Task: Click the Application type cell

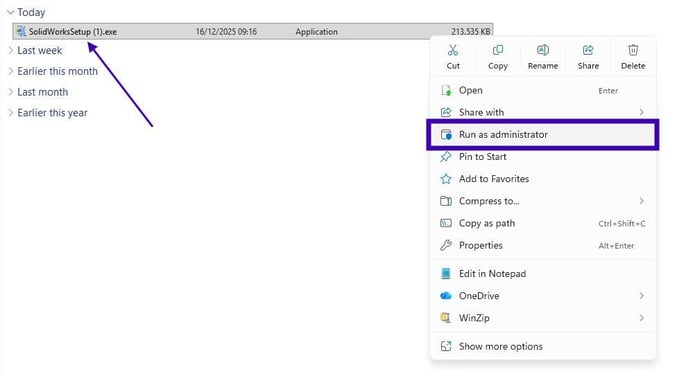Action: [x=316, y=32]
